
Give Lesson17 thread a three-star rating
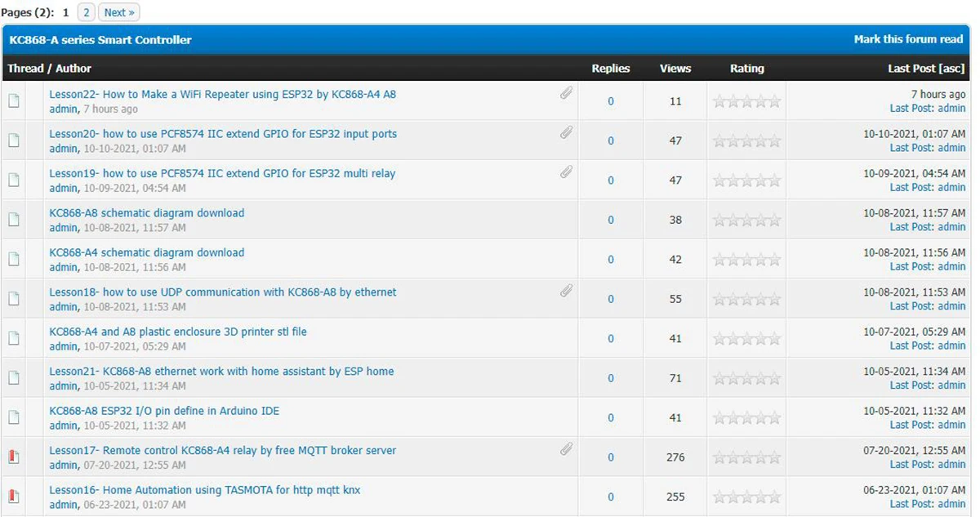click(x=747, y=457)
